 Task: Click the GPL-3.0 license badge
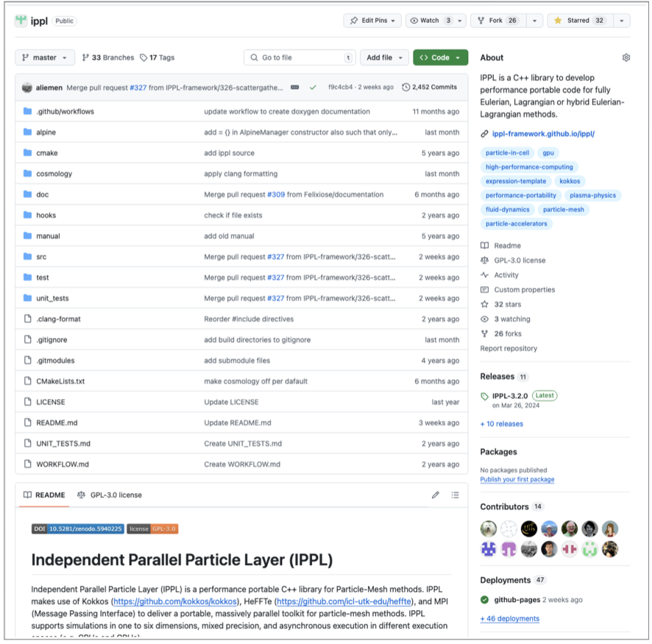click(152, 528)
